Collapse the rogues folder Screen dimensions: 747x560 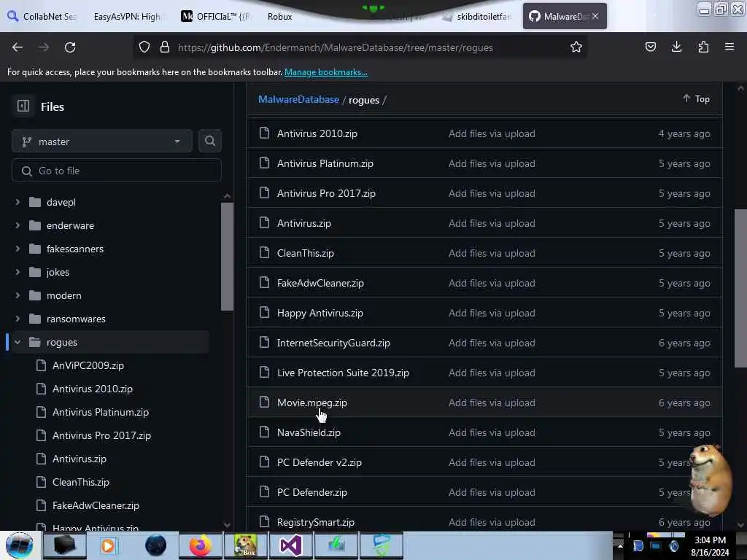[x=18, y=342]
